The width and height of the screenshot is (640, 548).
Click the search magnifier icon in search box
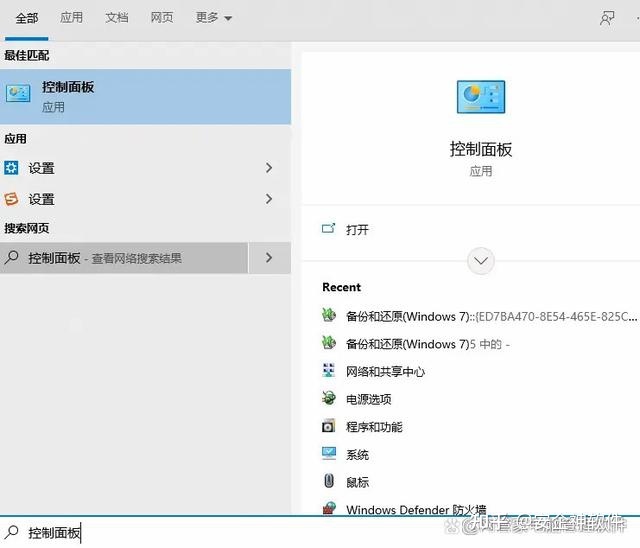click(x=12, y=532)
